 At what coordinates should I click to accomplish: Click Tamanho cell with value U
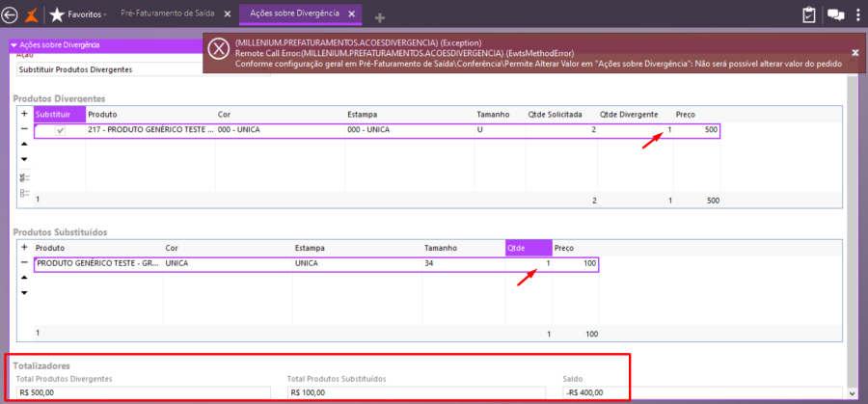pos(500,130)
